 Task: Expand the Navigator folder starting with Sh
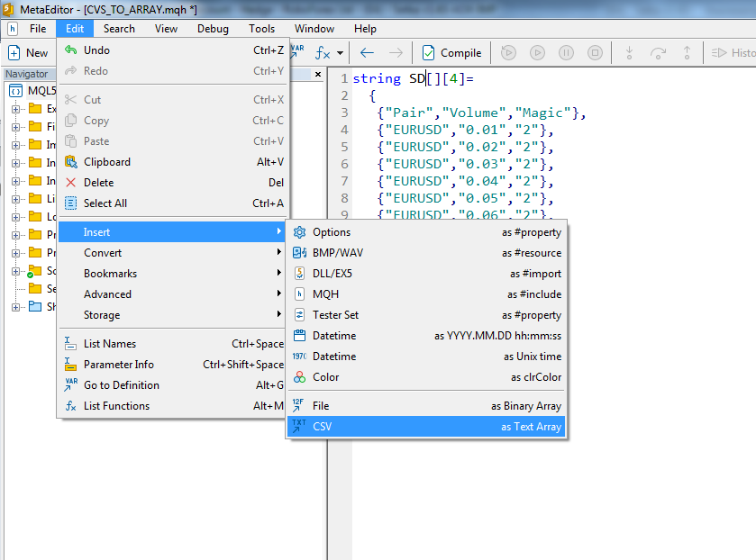(16, 307)
